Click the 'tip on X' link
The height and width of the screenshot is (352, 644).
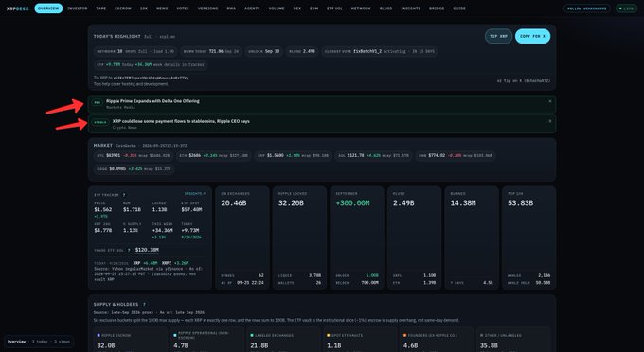[524, 80]
